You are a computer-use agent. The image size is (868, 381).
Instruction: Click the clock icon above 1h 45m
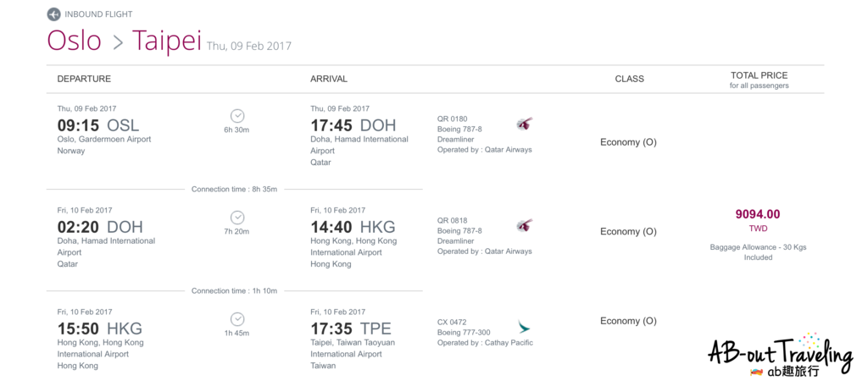[237, 319]
